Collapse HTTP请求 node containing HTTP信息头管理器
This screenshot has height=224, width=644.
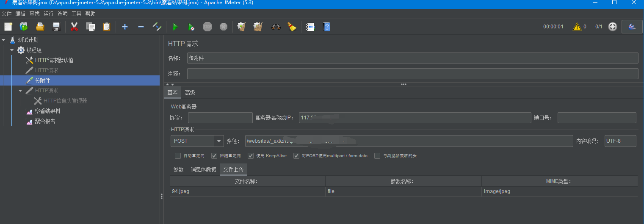[20, 91]
